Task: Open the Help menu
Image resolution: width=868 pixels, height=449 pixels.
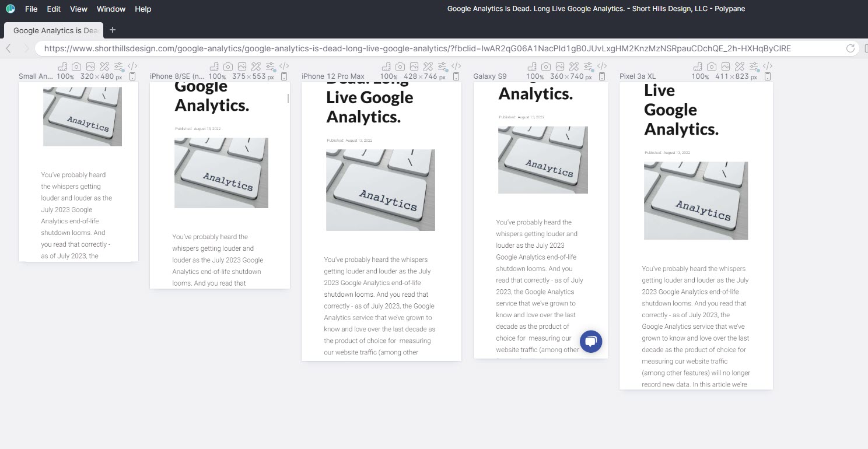Action: coord(143,9)
